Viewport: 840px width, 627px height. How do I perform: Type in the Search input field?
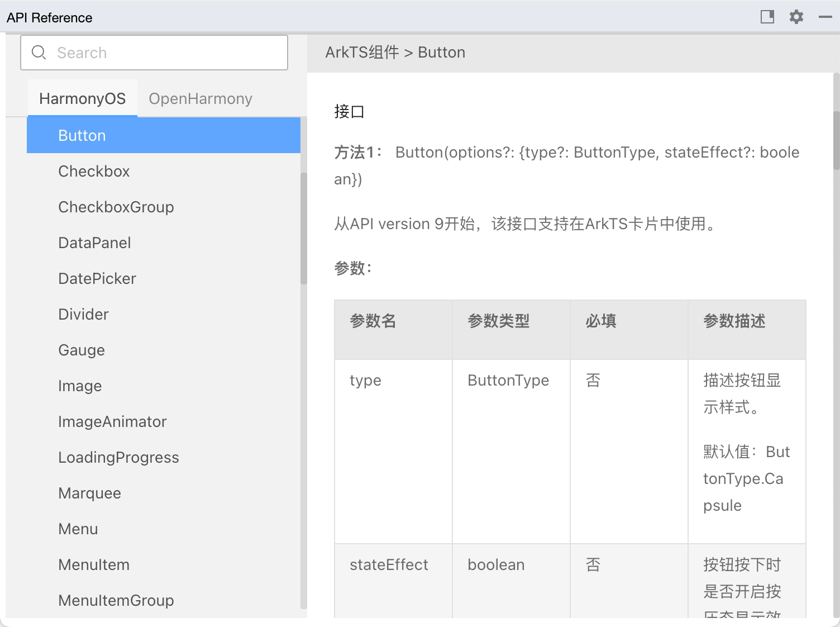(x=168, y=53)
